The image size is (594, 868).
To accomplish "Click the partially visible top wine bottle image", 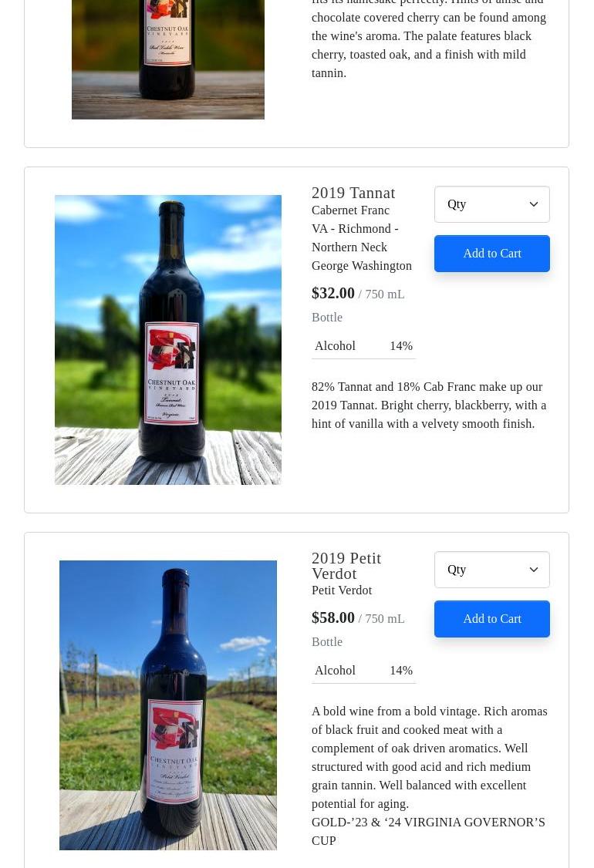I will (x=168, y=59).
